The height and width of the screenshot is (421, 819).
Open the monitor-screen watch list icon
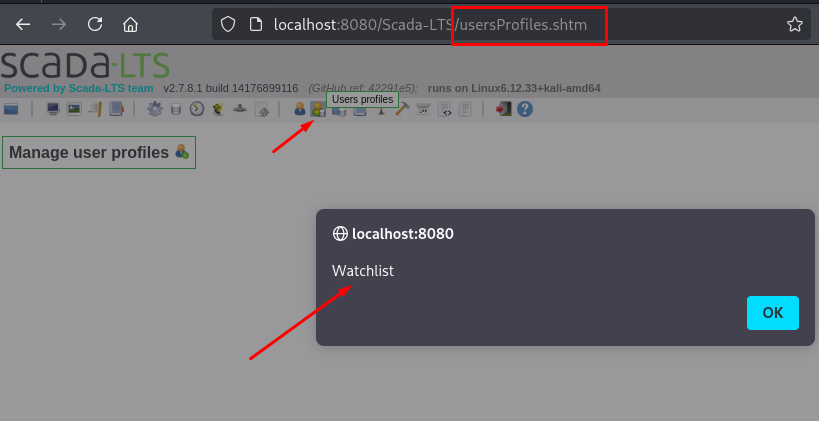[53, 109]
